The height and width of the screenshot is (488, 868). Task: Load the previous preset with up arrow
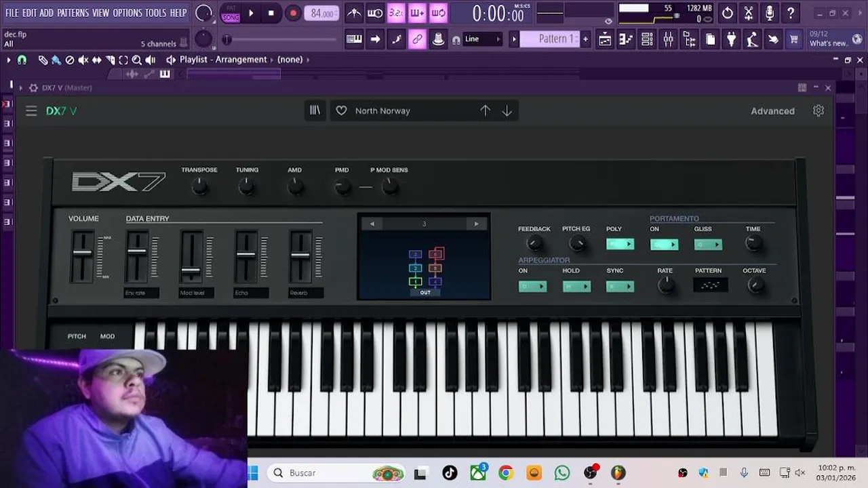(485, 110)
